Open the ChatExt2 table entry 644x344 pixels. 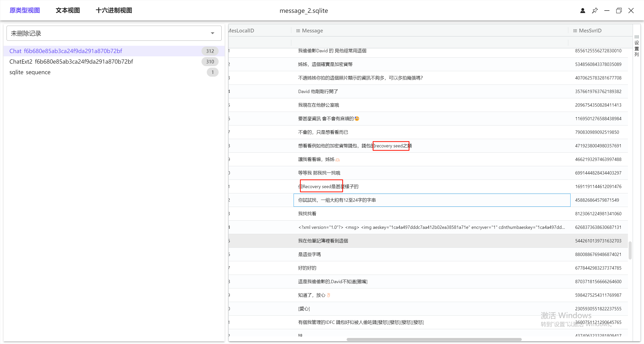[71, 62]
